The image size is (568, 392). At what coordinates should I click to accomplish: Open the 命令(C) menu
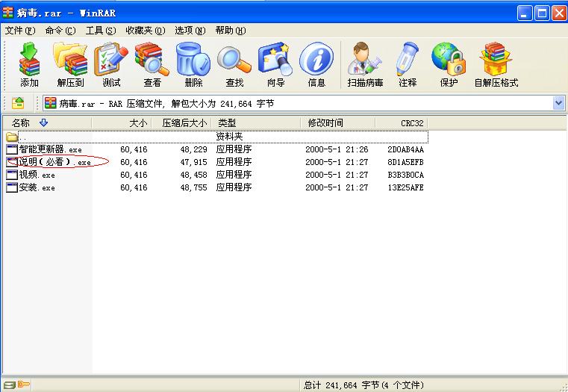(60, 31)
